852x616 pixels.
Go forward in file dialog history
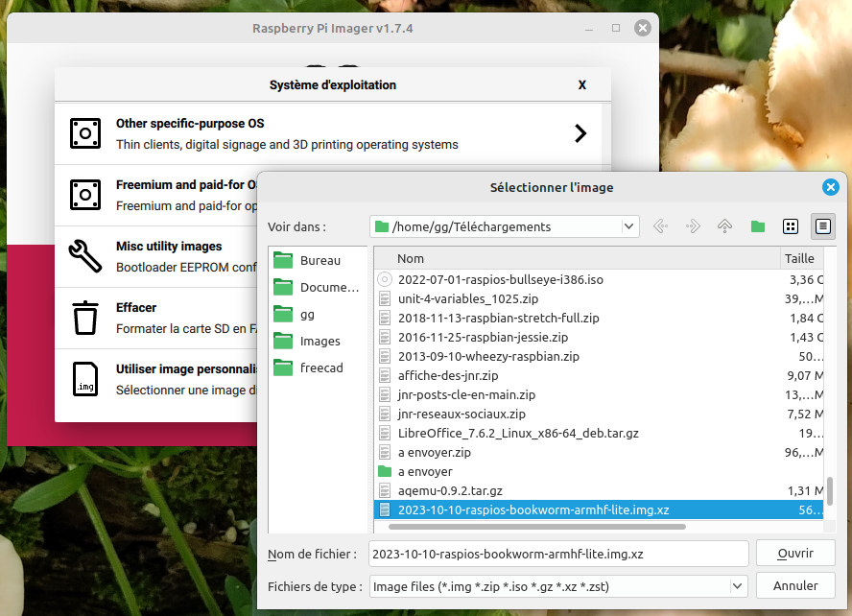[x=693, y=226]
